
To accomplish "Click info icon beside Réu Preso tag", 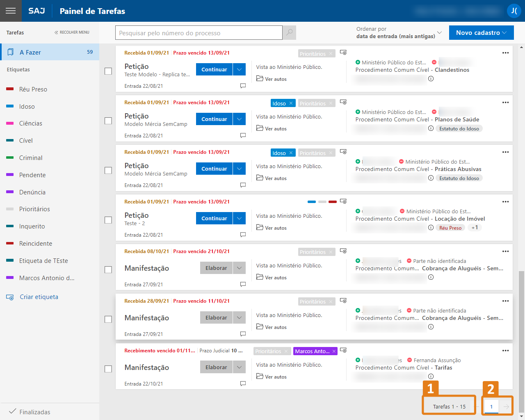I will (431, 228).
